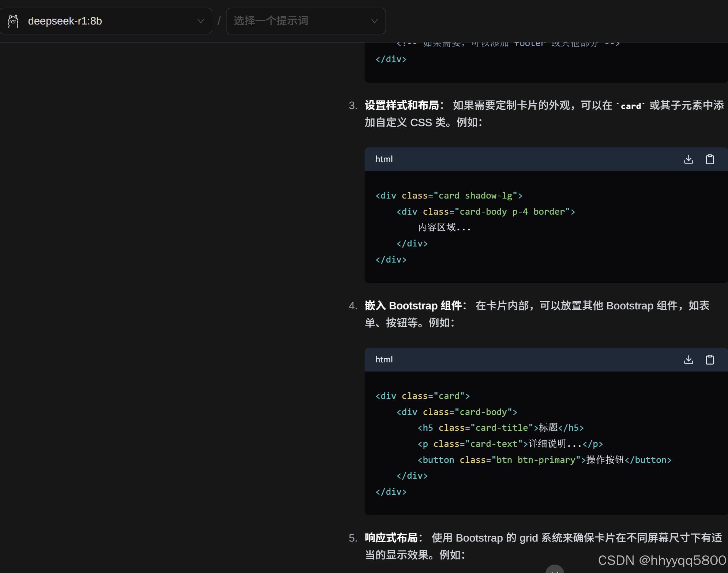Click the 响应式布局 heading text
This screenshot has height=573, width=728.
(391, 538)
